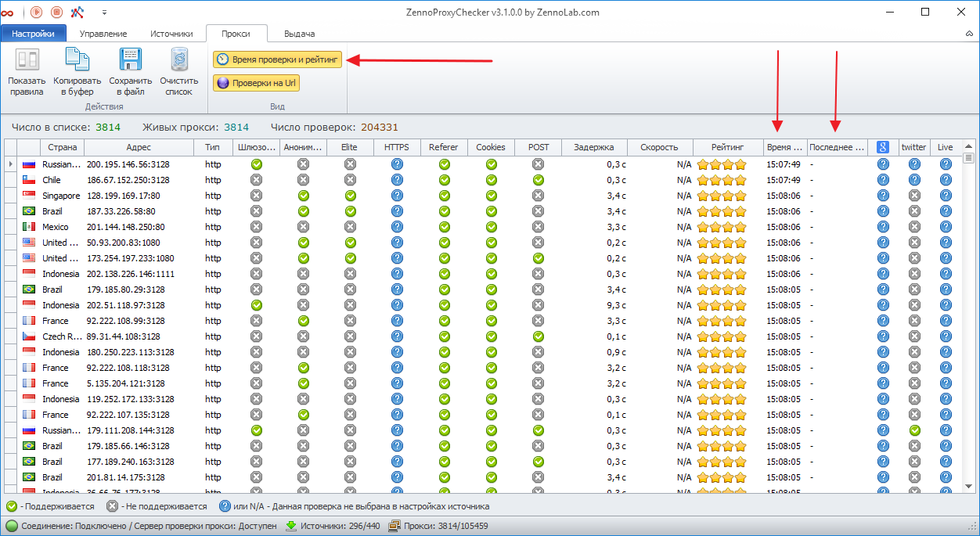
Task: Click the Singapore flag icon
Action: point(29,196)
